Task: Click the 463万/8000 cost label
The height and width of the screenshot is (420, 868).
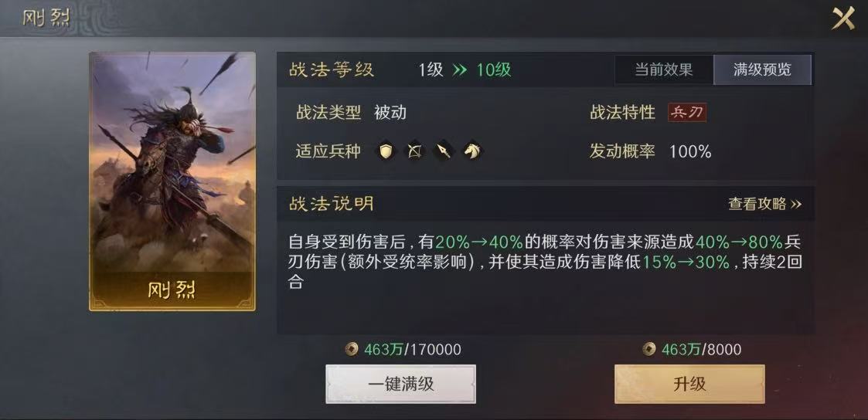Action: [701, 349]
